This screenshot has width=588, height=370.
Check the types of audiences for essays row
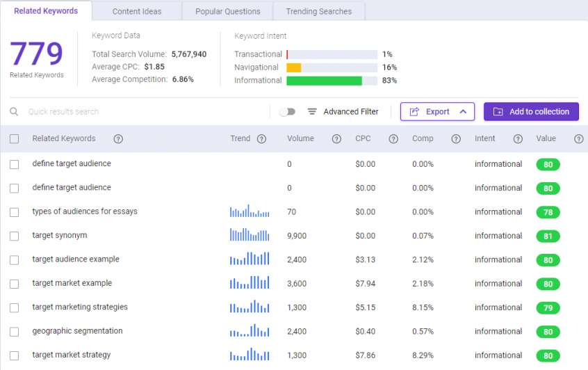[15, 212]
